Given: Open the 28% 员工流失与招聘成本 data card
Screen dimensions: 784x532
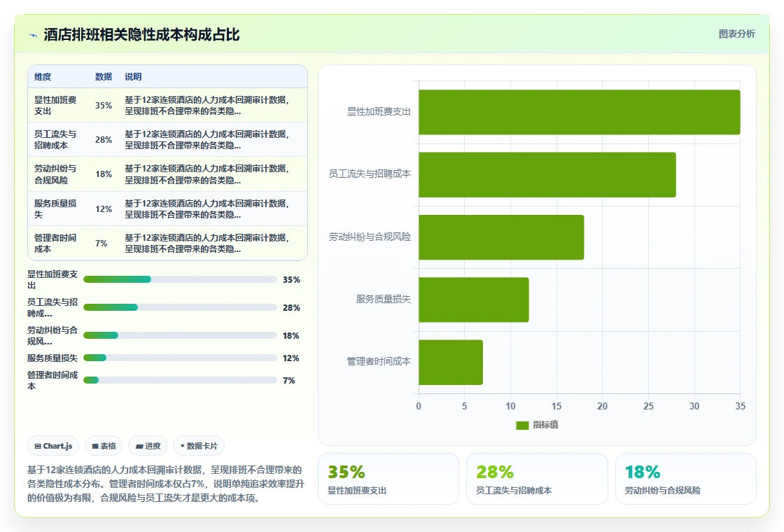Looking at the screenshot, I should [x=537, y=479].
